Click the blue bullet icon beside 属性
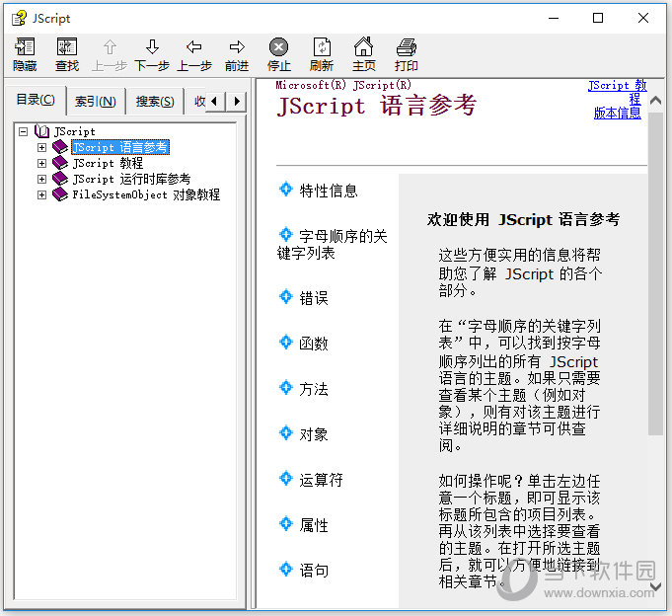The image size is (672, 616). [285, 523]
